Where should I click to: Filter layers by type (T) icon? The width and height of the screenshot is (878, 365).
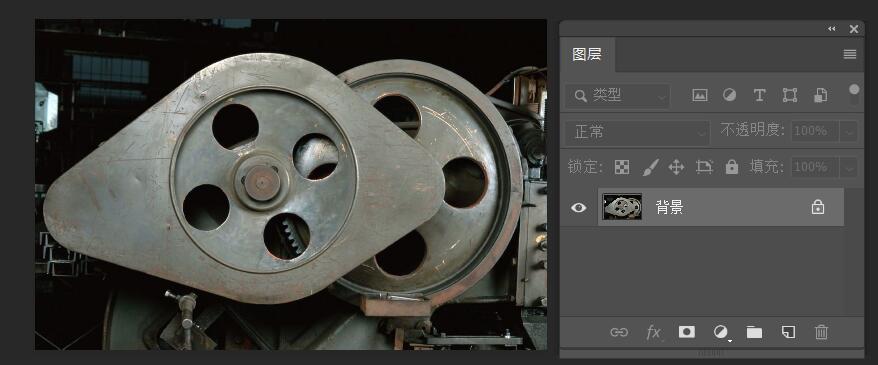(759, 95)
